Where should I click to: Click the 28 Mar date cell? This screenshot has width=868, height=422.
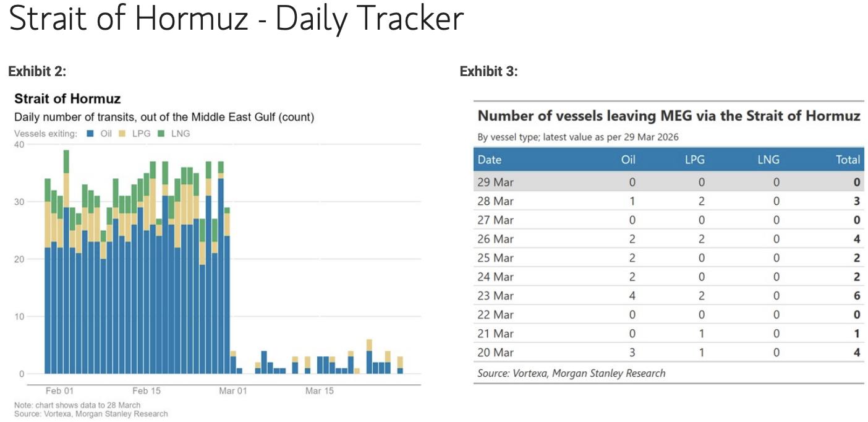(496, 201)
